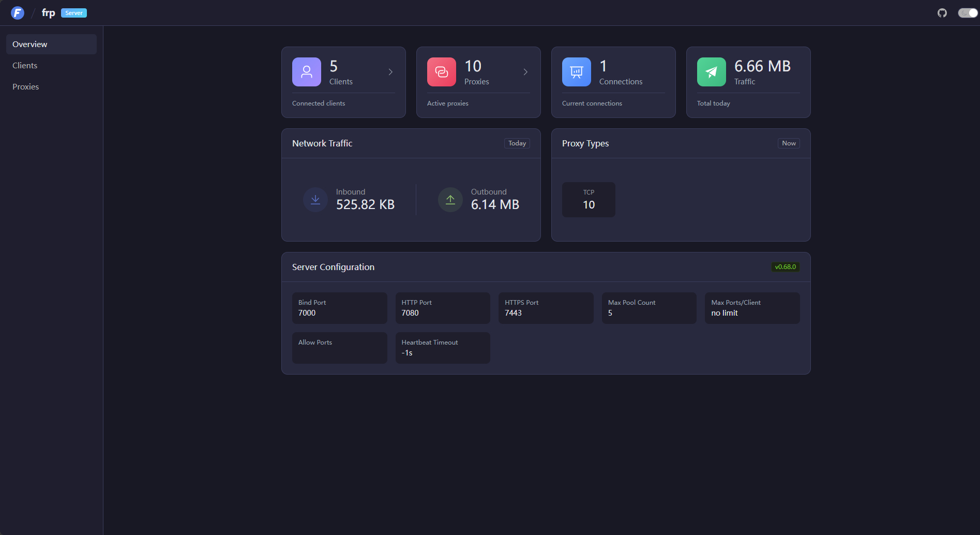Click the blue Connections monitor icon

pos(577,72)
